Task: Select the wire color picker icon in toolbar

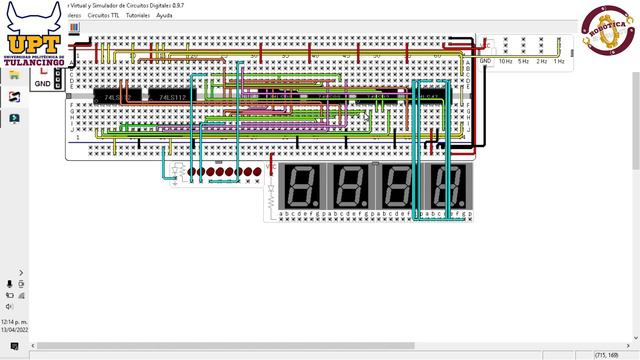Action: pyautogui.click(x=74, y=28)
